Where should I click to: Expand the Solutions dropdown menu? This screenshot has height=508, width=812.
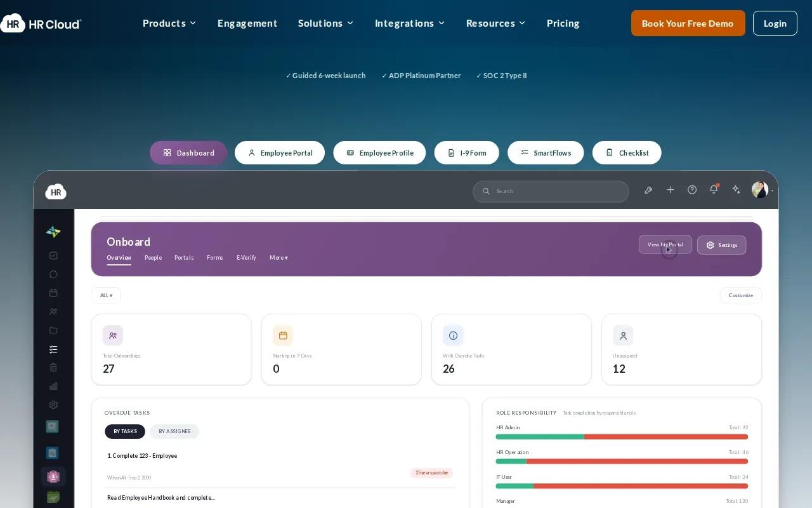[325, 23]
